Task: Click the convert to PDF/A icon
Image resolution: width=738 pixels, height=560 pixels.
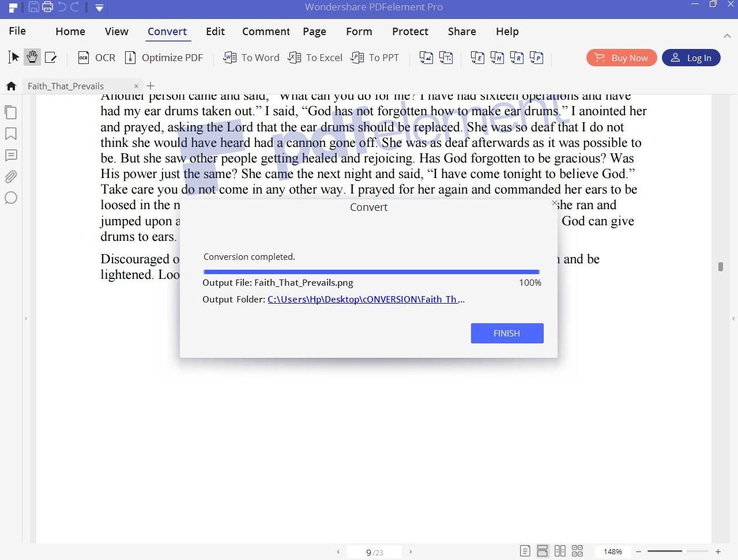Action: coord(536,58)
